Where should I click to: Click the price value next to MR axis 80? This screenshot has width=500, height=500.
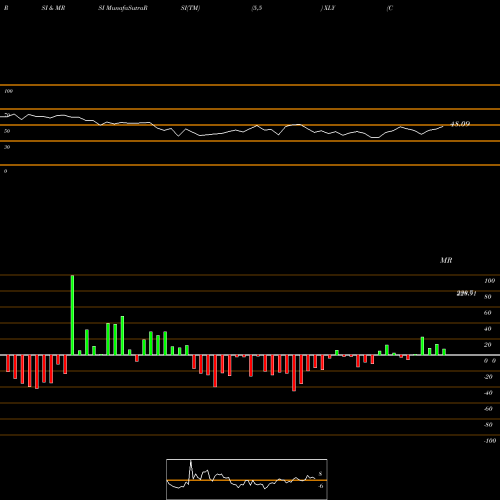pos(466,293)
